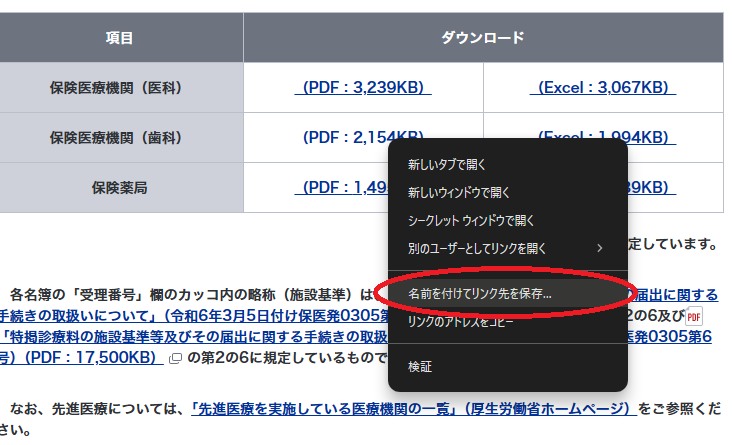
Task: Select the 保険薬局 row label cell
Action: (x=120, y=187)
